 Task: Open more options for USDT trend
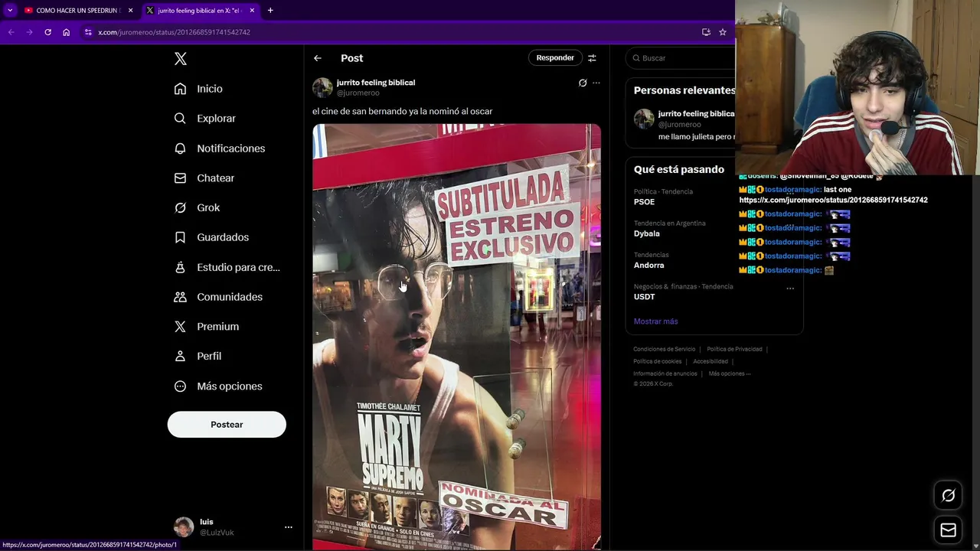pos(790,289)
